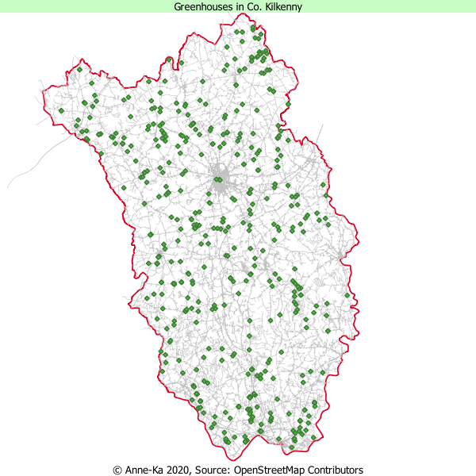Select the westernmost green greenhouse marker

[61, 111]
